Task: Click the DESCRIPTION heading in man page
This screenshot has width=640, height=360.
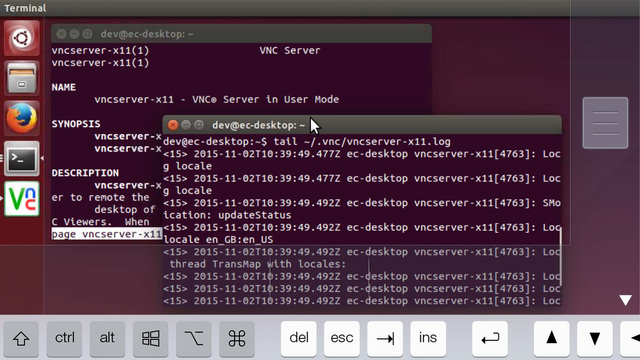Action: point(85,173)
